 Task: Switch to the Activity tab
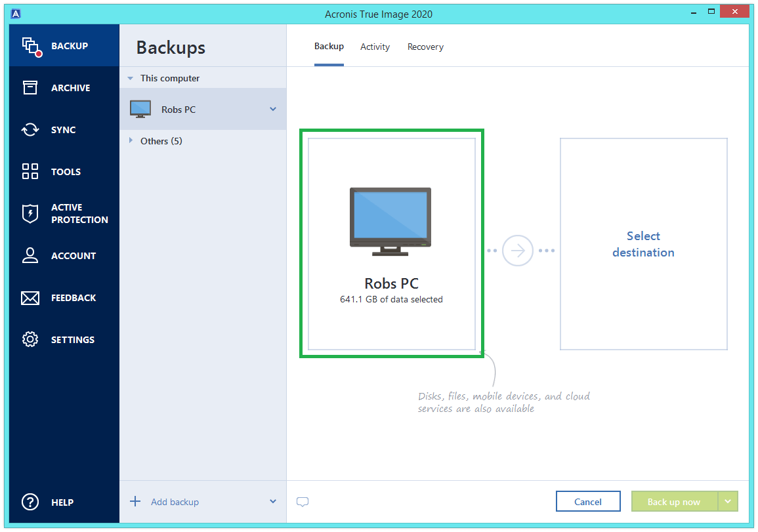pos(375,47)
